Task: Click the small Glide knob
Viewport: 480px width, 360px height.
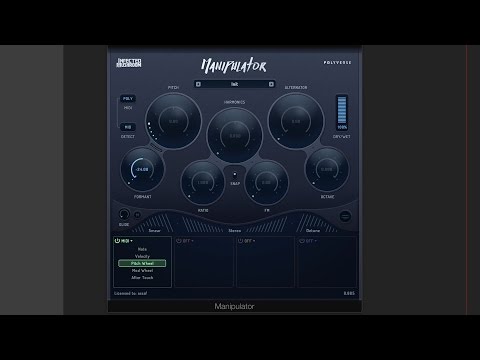Action: (x=124, y=214)
